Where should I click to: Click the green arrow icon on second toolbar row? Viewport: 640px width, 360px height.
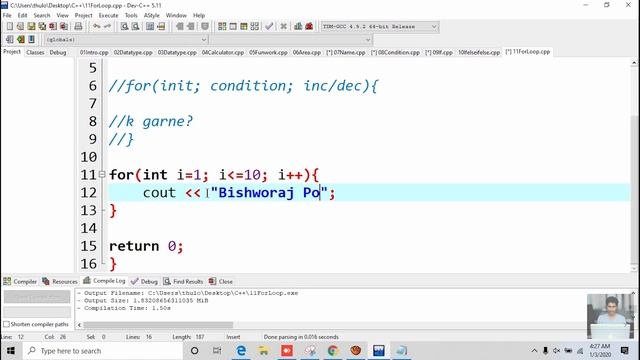[21, 40]
